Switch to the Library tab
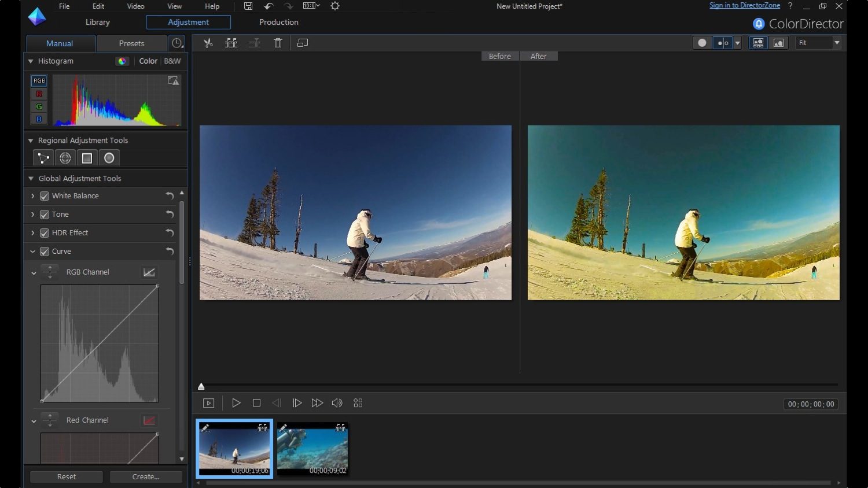The image size is (868, 488). coord(97,23)
